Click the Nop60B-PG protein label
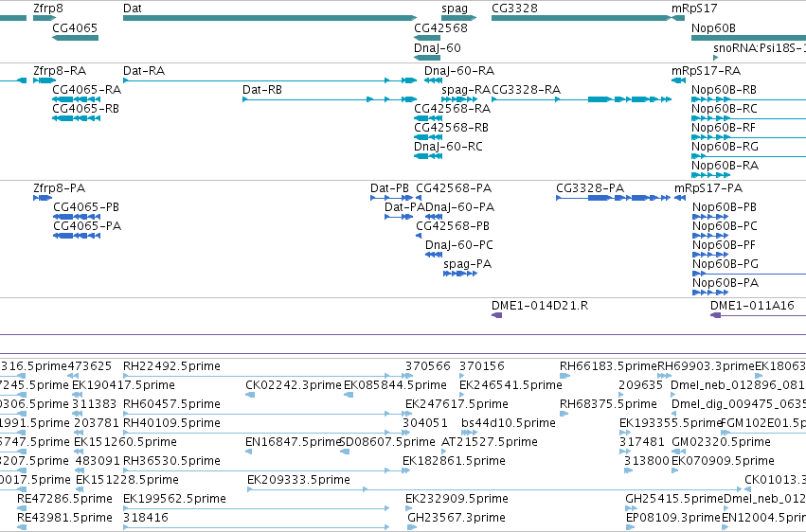This screenshot has width=806, height=532. [x=725, y=264]
